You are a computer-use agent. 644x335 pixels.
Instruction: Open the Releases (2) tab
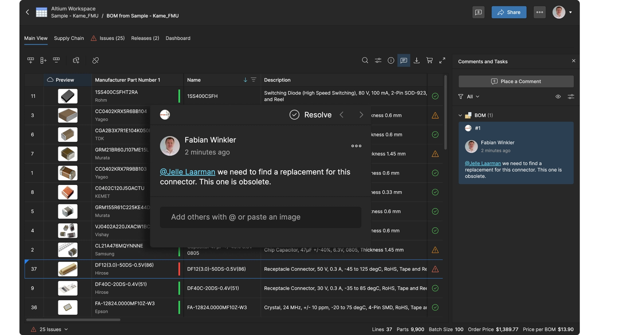point(145,38)
